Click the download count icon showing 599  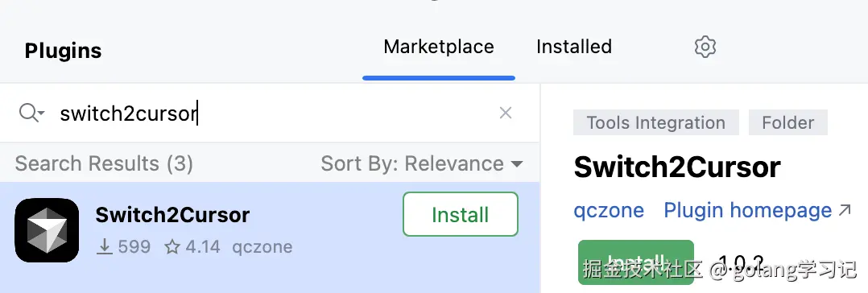coord(105,246)
